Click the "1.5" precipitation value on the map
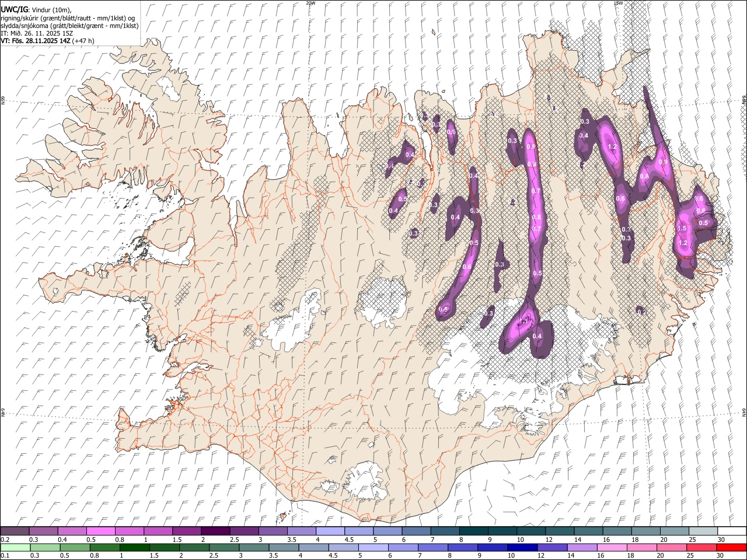 682,229
